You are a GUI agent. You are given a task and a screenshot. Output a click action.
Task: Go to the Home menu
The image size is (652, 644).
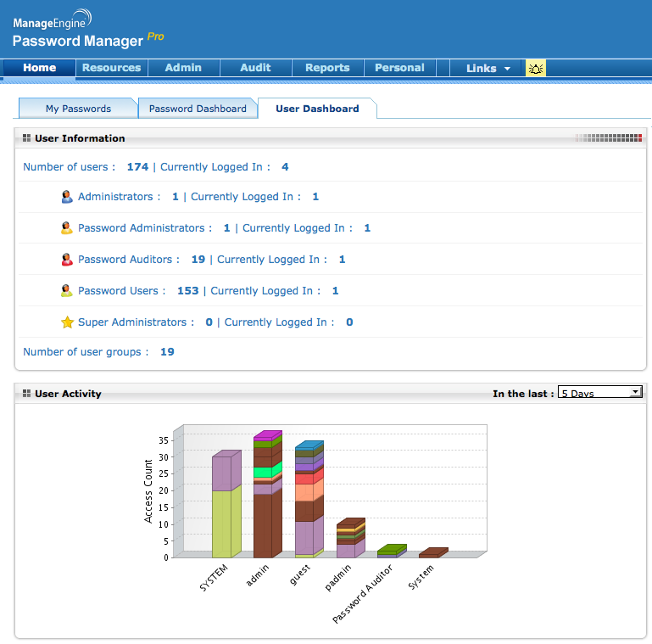pyautogui.click(x=40, y=68)
